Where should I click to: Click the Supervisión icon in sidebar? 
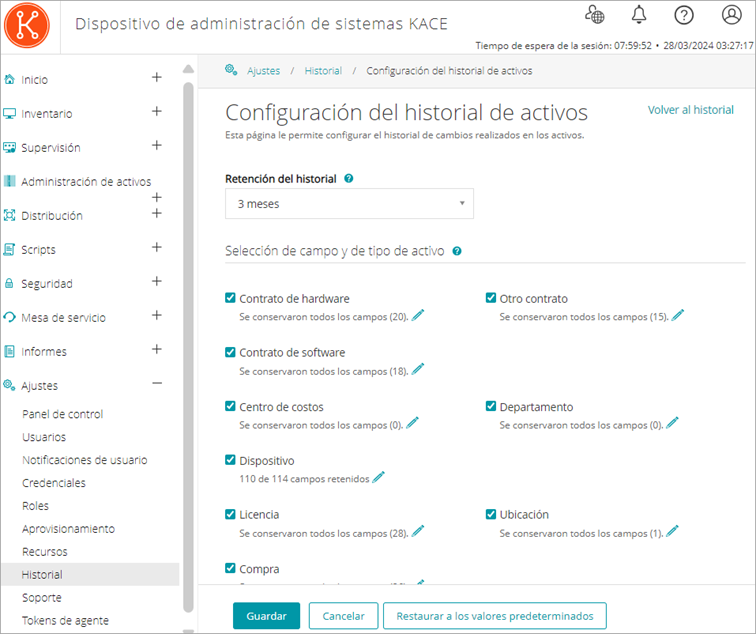pyautogui.click(x=9, y=148)
